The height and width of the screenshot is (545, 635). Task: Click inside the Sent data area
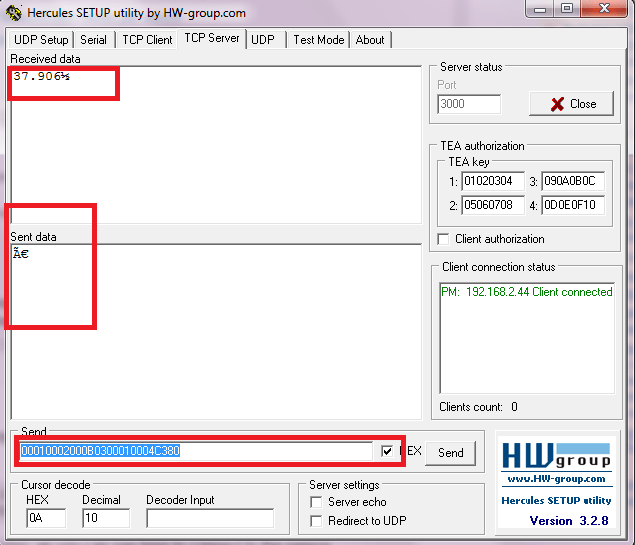[216, 331]
